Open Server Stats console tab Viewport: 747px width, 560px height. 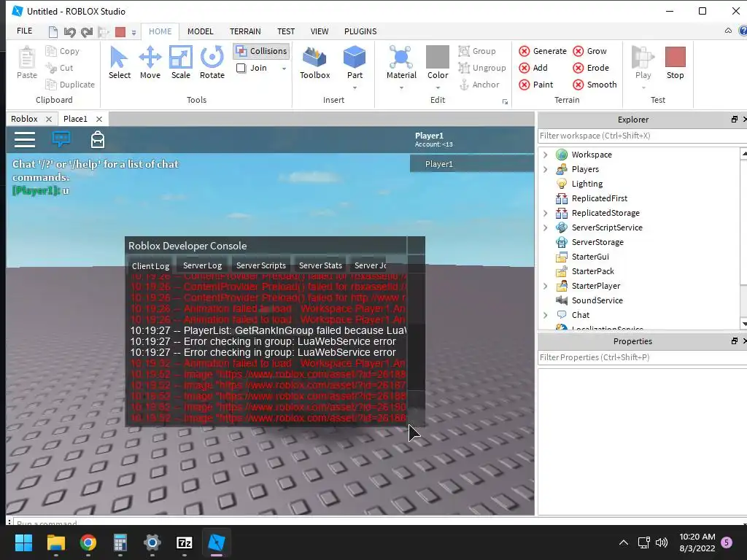[320, 265]
